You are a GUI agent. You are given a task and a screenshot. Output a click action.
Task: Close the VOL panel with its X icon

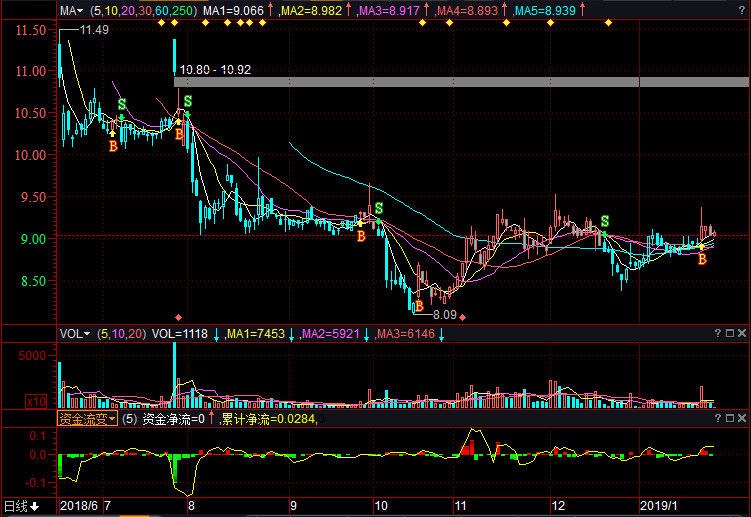[x=742, y=333]
